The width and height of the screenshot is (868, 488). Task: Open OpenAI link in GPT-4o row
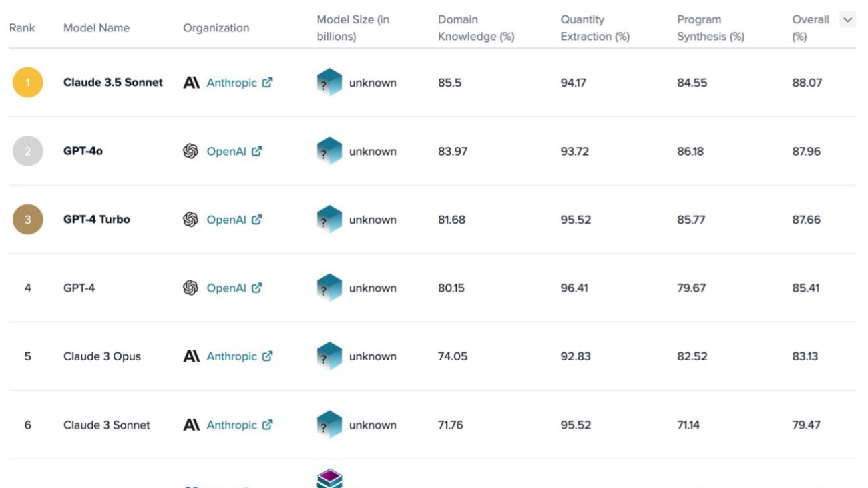pyautogui.click(x=226, y=152)
